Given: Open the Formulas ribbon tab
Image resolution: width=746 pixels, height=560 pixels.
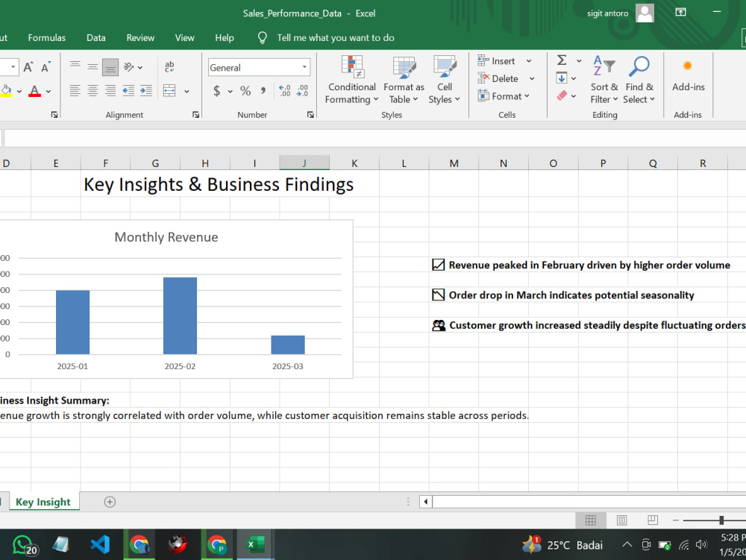Looking at the screenshot, I should (46, 37).
